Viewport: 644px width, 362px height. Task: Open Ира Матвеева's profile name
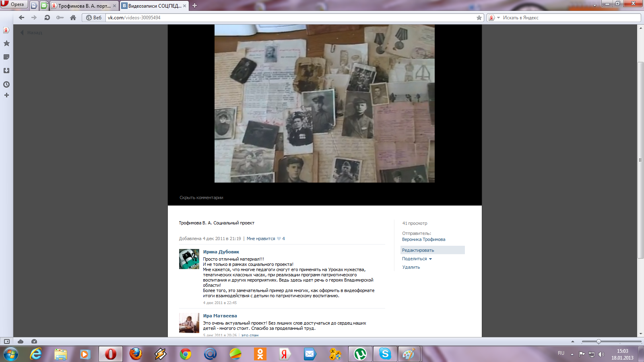220,316
